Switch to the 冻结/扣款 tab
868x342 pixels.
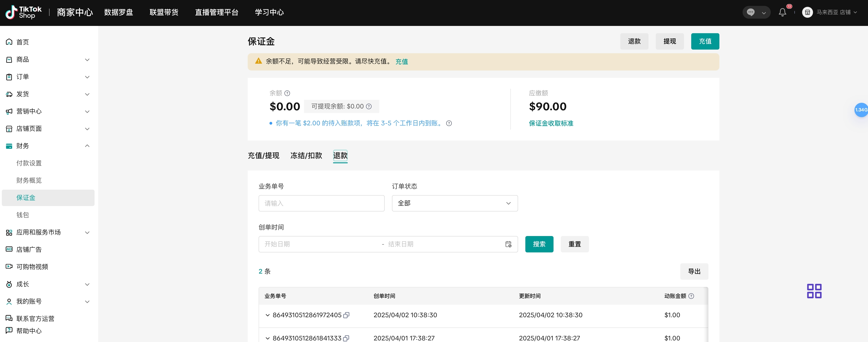click(306, 156)
